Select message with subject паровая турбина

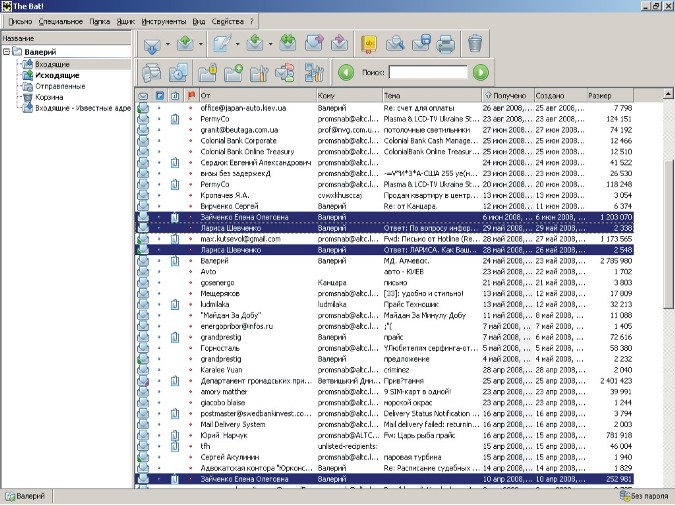coord(384,457)
